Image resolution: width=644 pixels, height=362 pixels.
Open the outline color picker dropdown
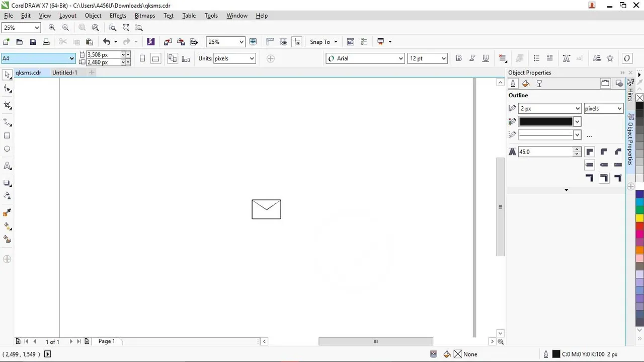(577, 121)
